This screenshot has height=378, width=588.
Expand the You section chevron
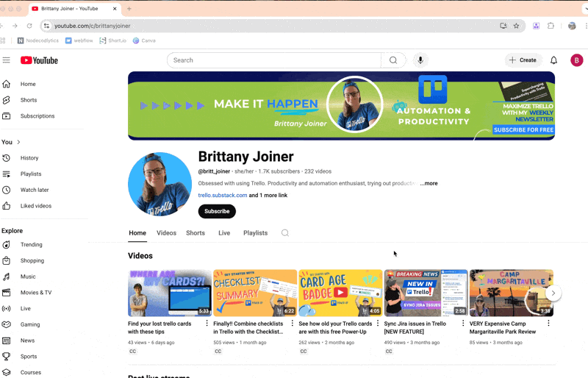18,142
